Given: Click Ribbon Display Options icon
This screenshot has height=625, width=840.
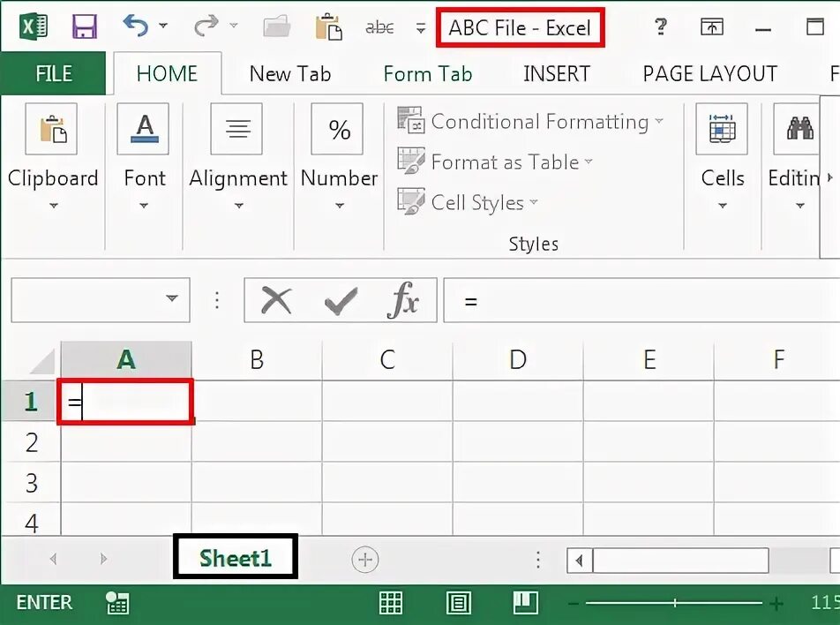Looking at the screenshot, I should click(x=712, y=26).
